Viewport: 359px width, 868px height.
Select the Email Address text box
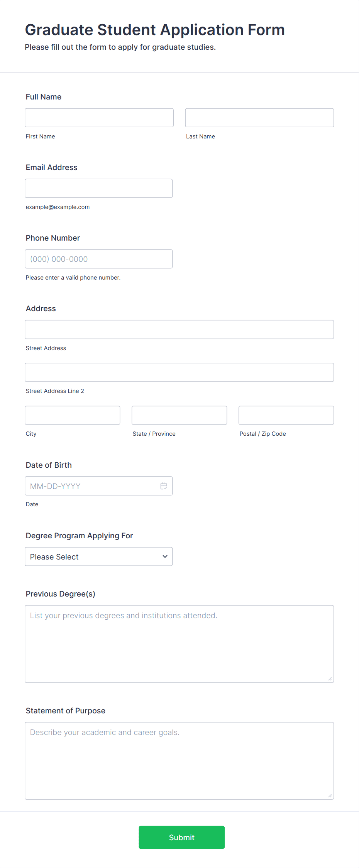click(98, 188)
